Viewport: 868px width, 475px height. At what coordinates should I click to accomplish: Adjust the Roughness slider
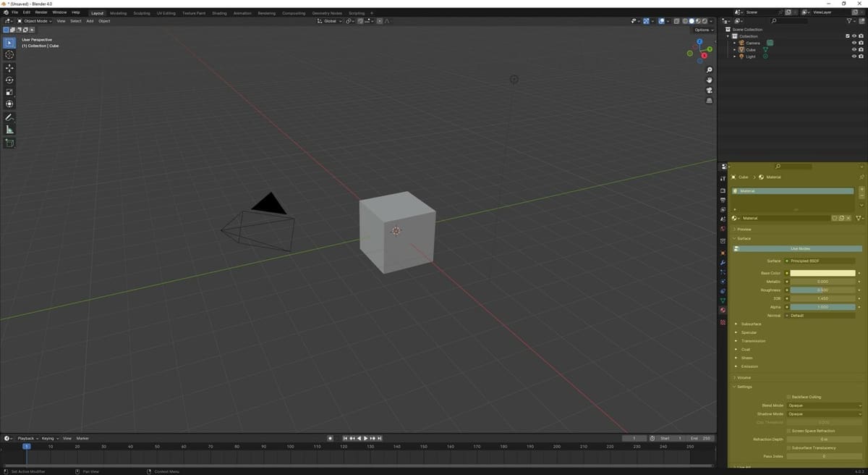pos(822,290)
